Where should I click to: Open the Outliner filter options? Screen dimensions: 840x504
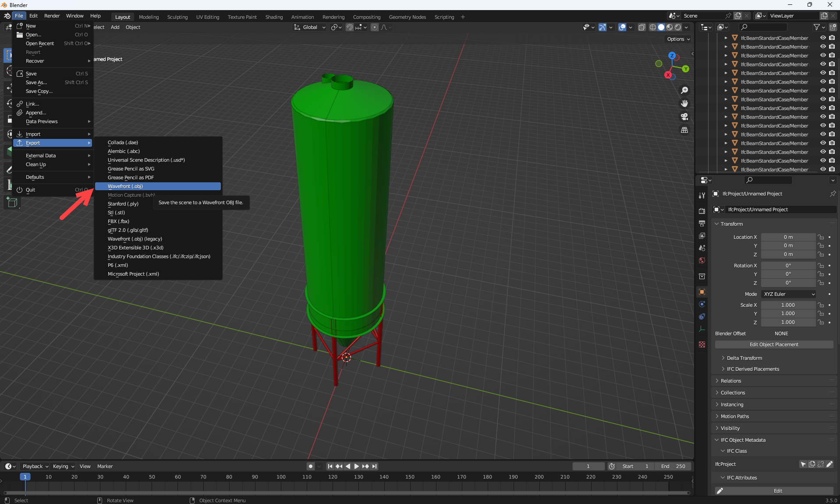[816, 27]
